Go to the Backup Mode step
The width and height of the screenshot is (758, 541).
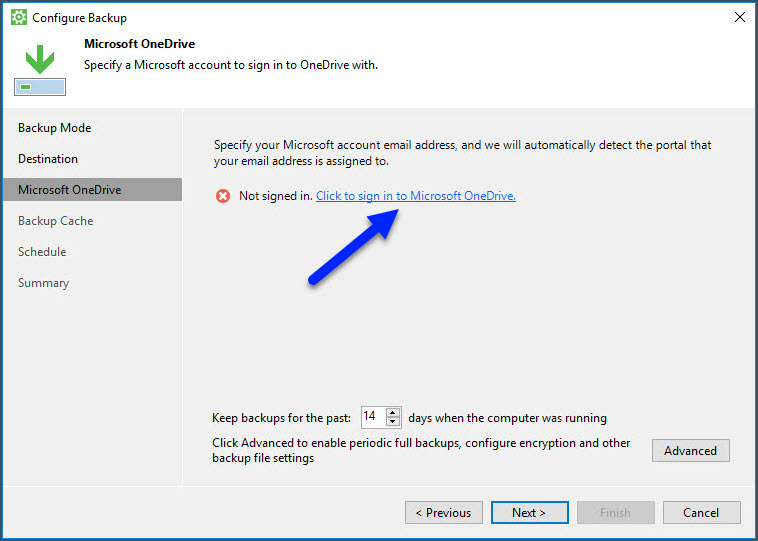pyautogui.click(x=54, y=128)
